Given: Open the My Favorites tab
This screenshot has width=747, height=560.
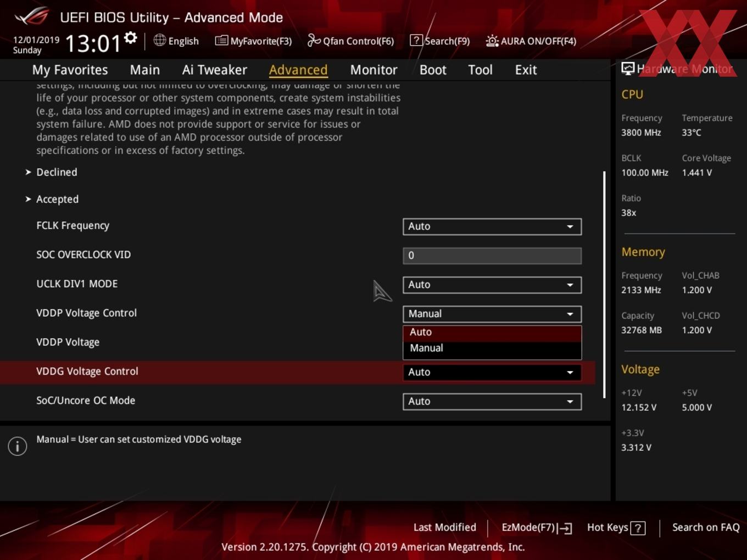Looking at the screenshot, I should coord(70,70).
